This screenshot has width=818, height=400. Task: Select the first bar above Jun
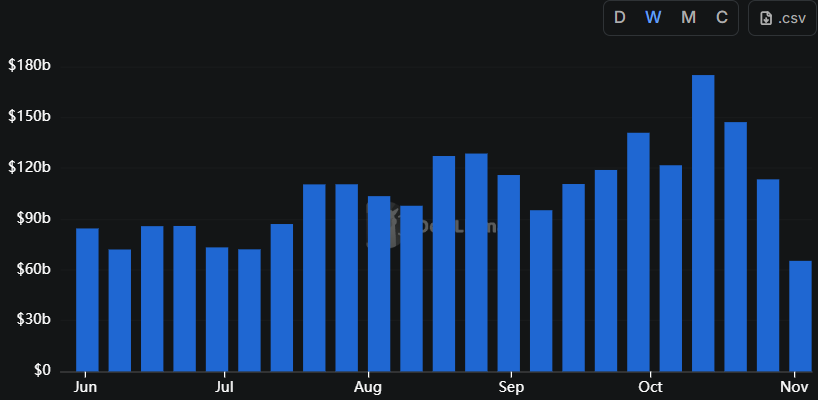click(x=87, y=299)
